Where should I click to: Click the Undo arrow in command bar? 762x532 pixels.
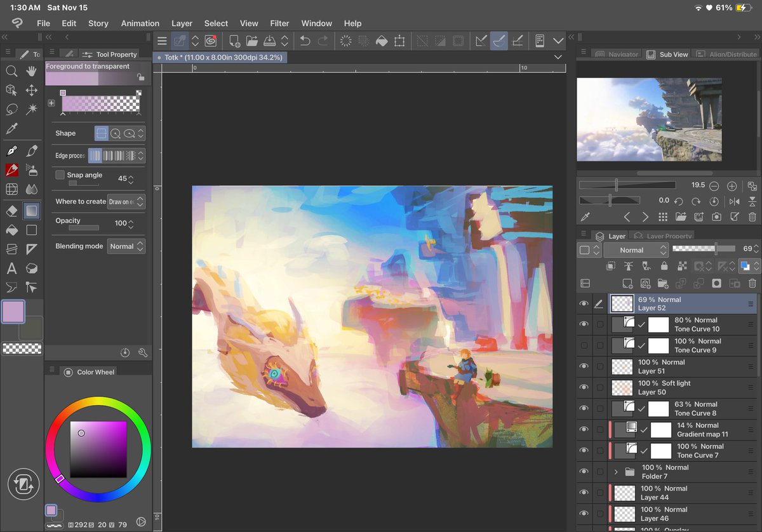pos(305,41)
